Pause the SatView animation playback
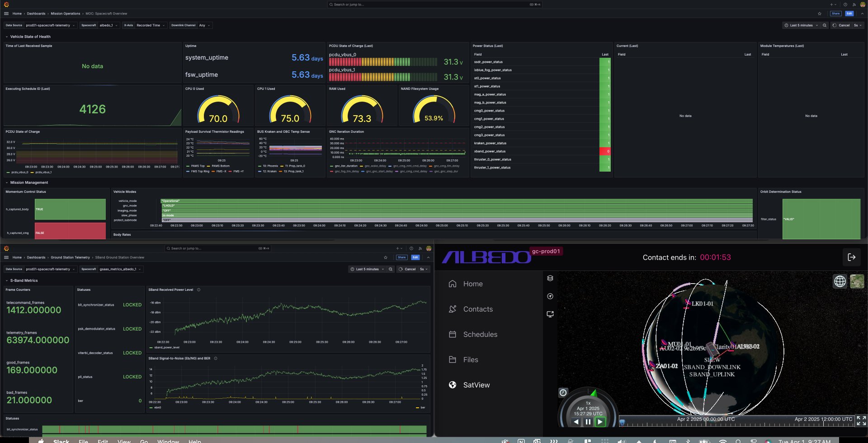868x443 pixels. tap(588, 422)
